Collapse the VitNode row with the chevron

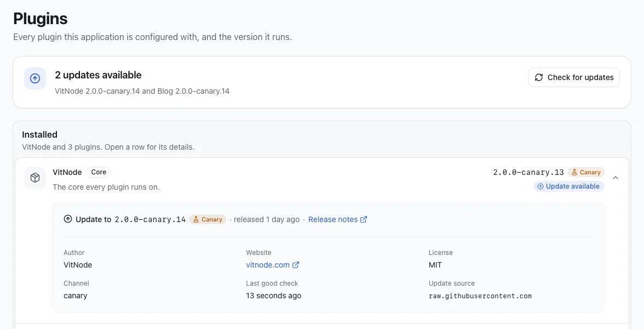coord(616,178)
